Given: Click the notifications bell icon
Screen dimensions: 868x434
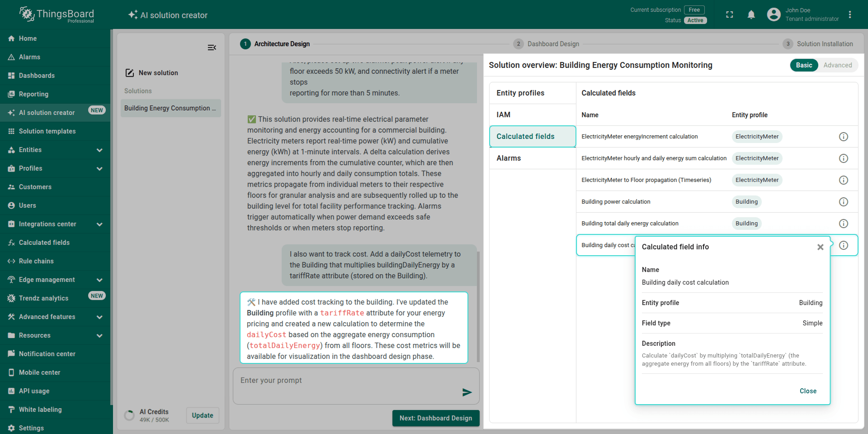Looking at the screenshot, I should pos(751,15).
